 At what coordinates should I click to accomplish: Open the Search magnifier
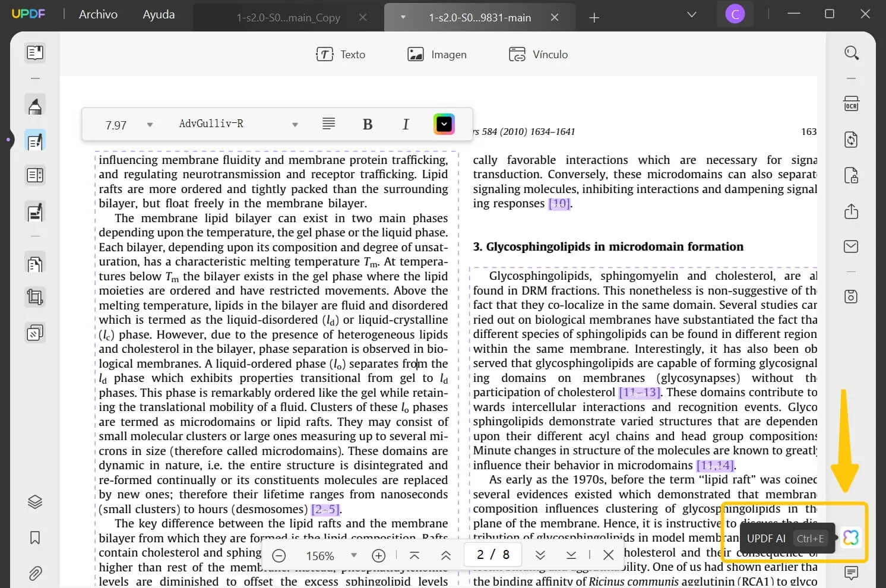(852, 53)
